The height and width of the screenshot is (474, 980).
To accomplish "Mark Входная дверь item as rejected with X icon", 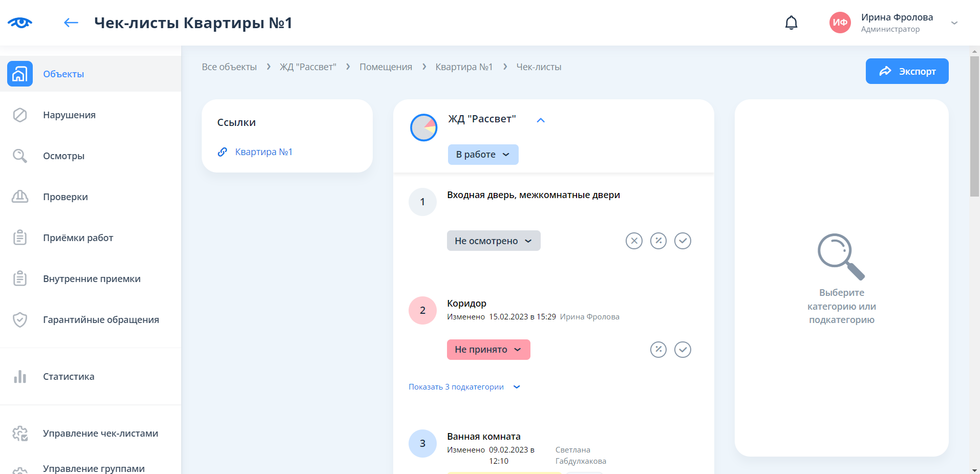I will [633, 241].
